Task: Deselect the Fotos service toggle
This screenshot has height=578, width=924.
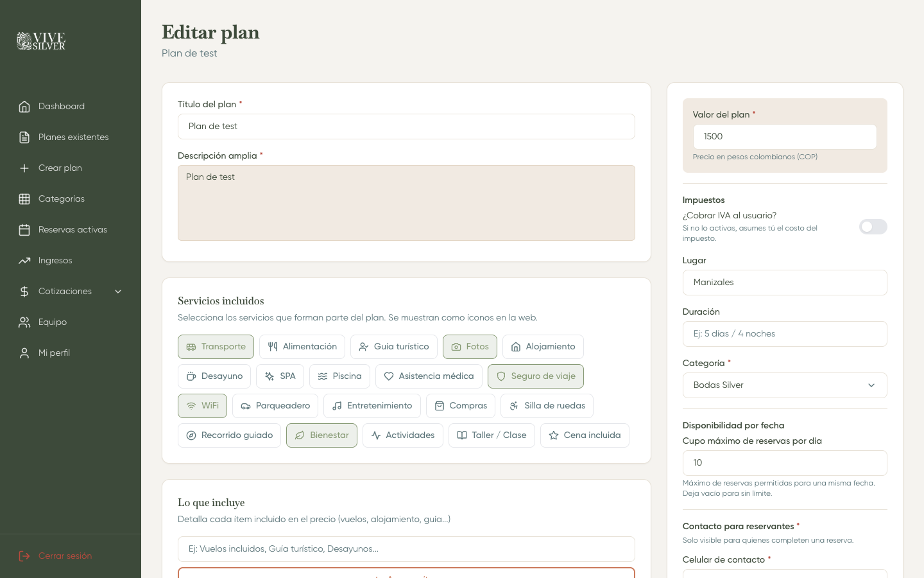Action: click(x=470, y=347)
